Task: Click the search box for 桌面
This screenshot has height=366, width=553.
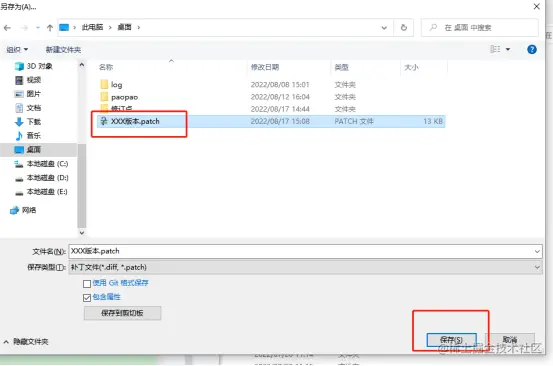Action: pyautogui.click(x=480, y=28)
